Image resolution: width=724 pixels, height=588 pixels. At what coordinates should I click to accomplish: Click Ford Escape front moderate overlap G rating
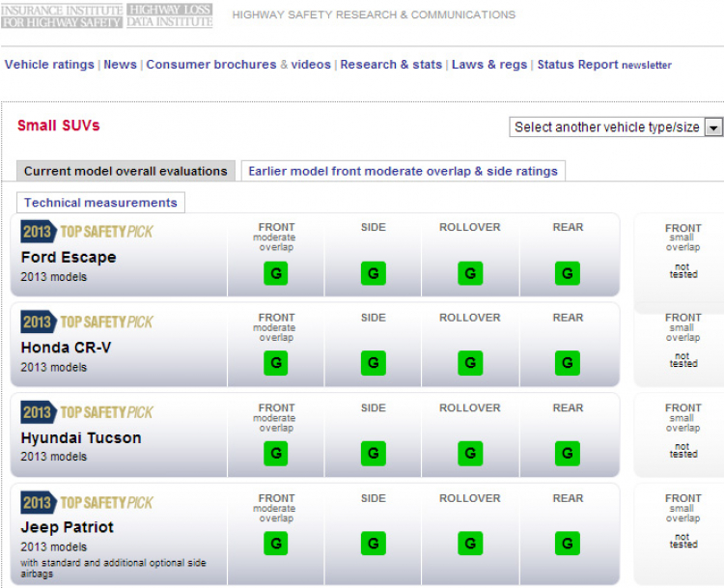pyautogui.click(x=276, y=273)
